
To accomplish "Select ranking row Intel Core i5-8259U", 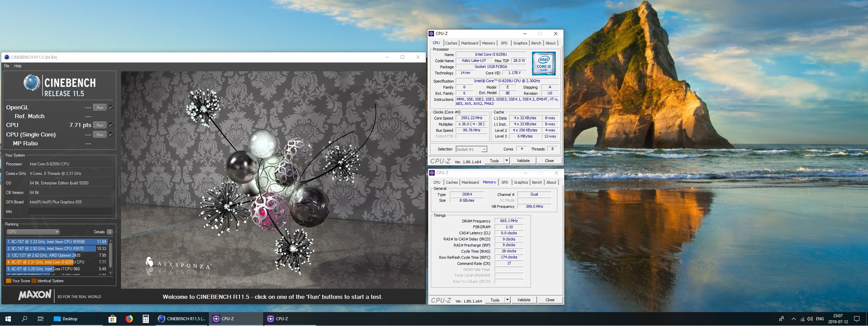I will (x=57, y=262).
